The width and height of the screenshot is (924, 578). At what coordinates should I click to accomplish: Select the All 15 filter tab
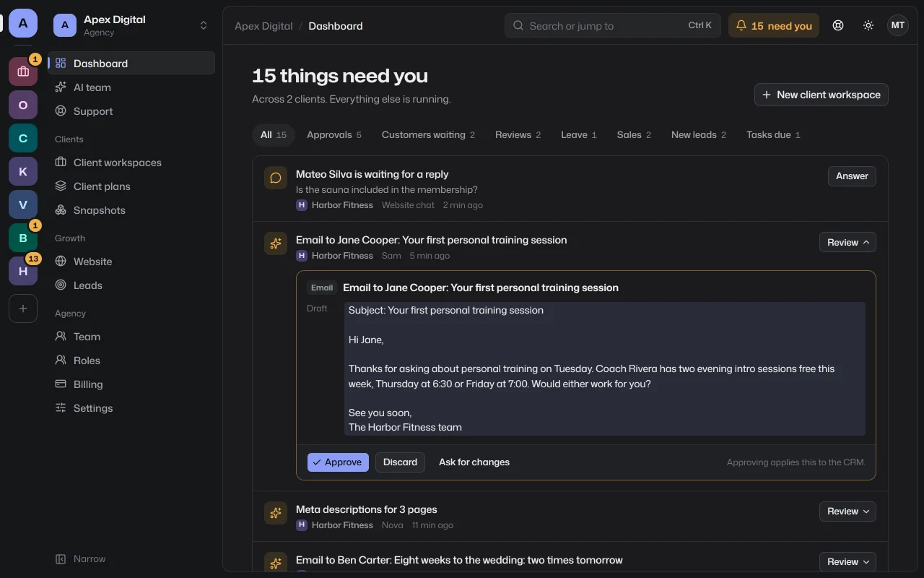[x=274, y=135]
